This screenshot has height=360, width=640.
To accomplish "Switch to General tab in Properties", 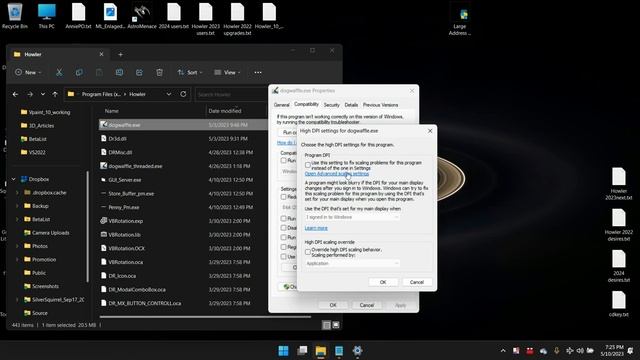I will 282,105.
